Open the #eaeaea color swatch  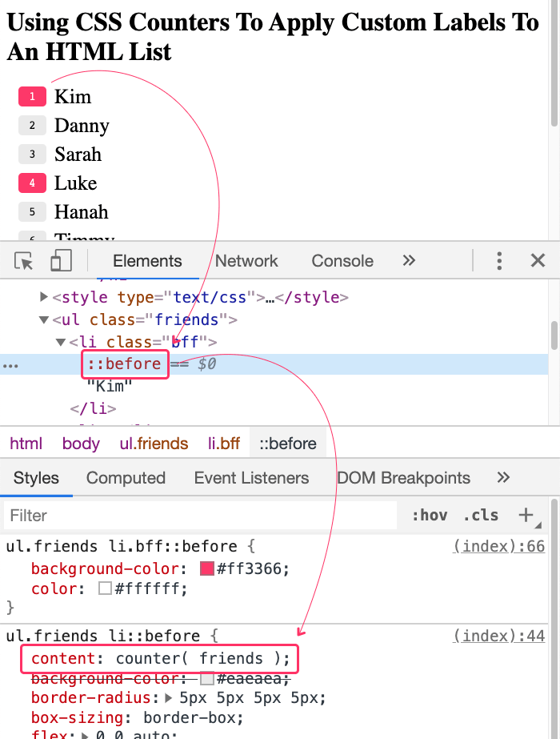click(x=206, y=679)
